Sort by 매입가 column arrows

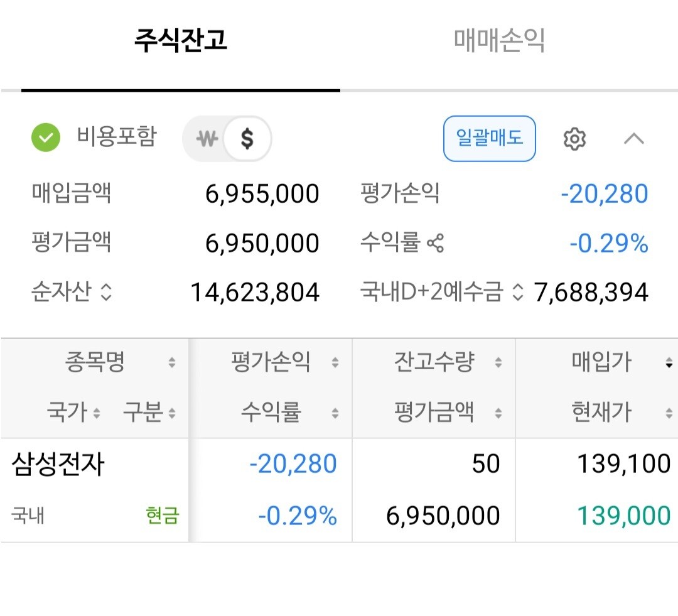point(669,363)
